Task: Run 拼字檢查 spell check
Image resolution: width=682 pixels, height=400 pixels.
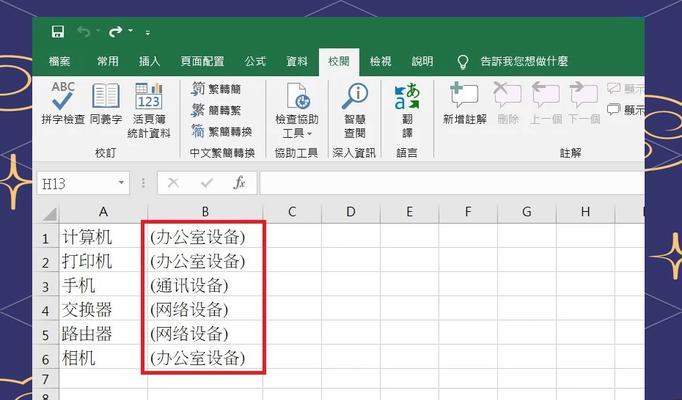Action: click(x=63, y=103)
